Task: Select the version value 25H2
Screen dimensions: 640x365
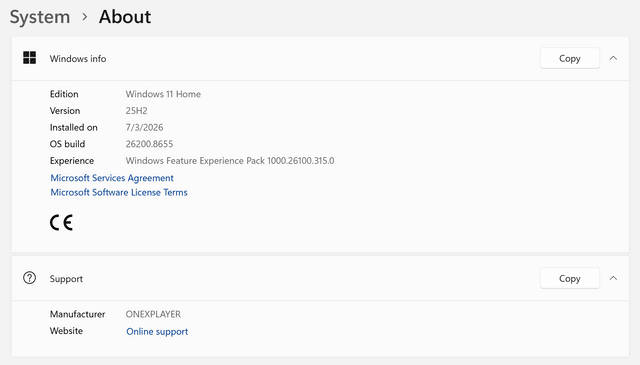Action: pos(136,111)
